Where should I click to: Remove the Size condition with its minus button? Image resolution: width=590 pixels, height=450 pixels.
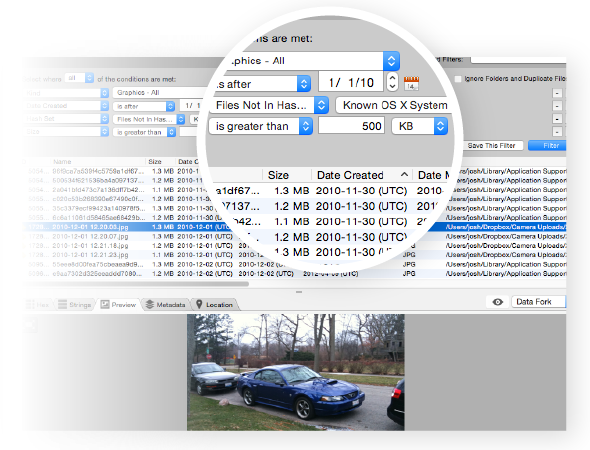[x=557, y=131]
